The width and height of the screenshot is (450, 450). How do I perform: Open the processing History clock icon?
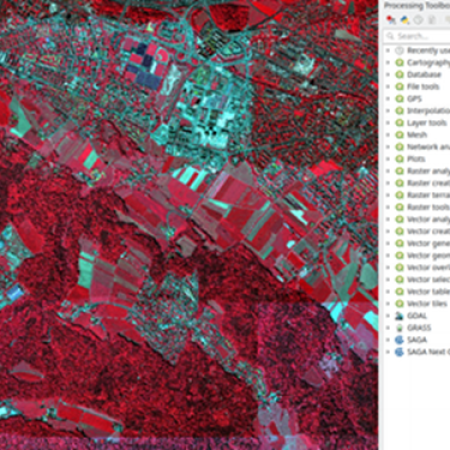419,20
